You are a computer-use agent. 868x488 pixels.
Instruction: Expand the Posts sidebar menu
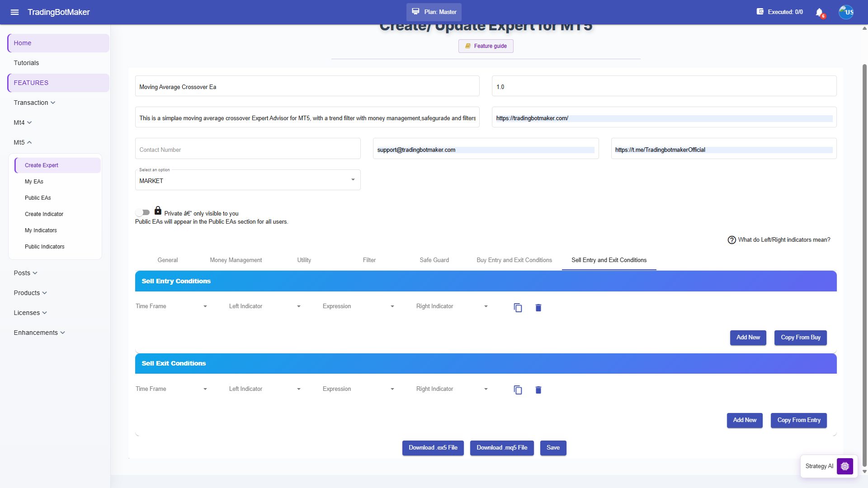(x=25, y=273)
